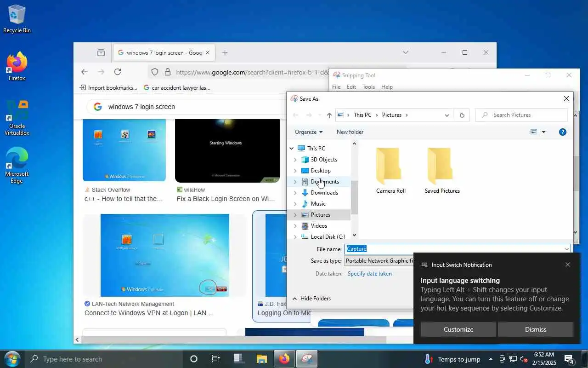Expand the Music tree node
The height and width of the screenshot is (368, 588).
coord(295,204)
